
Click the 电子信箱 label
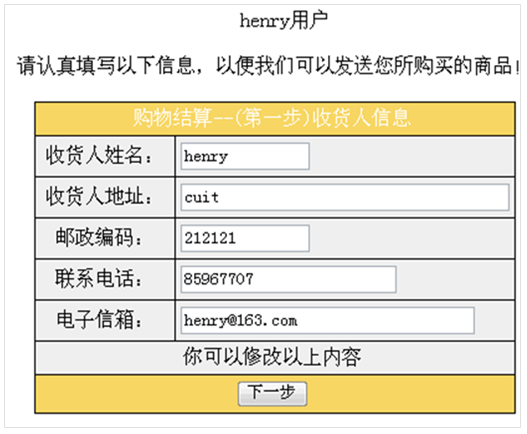click(x=99, y=320)
